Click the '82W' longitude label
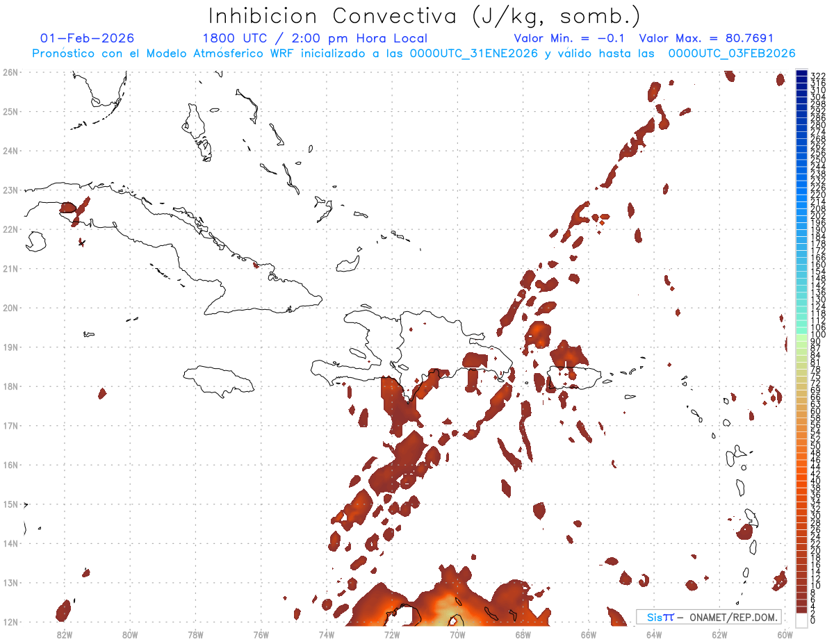The height and width of the screenshot is (644, 834). [x=65, y=634]
